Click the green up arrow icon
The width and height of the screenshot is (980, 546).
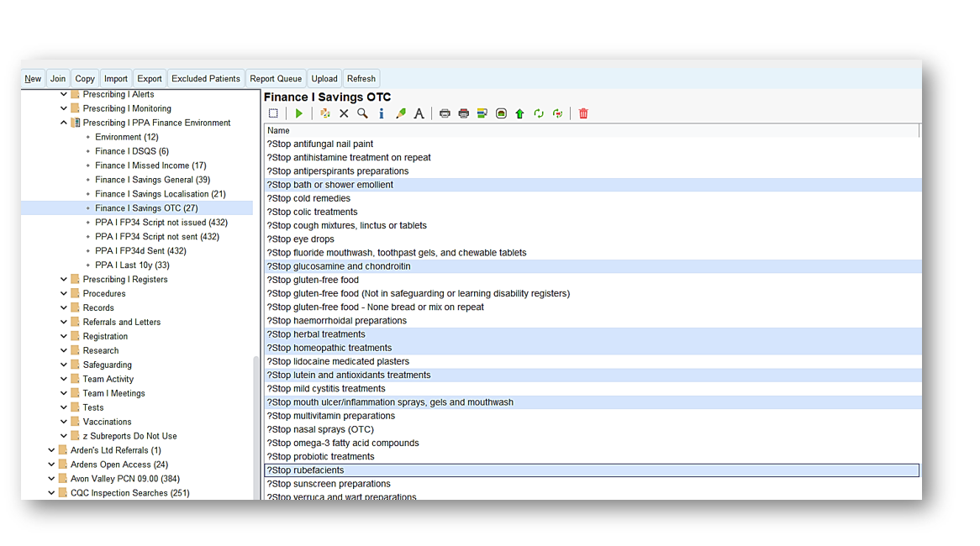point(520,113)
